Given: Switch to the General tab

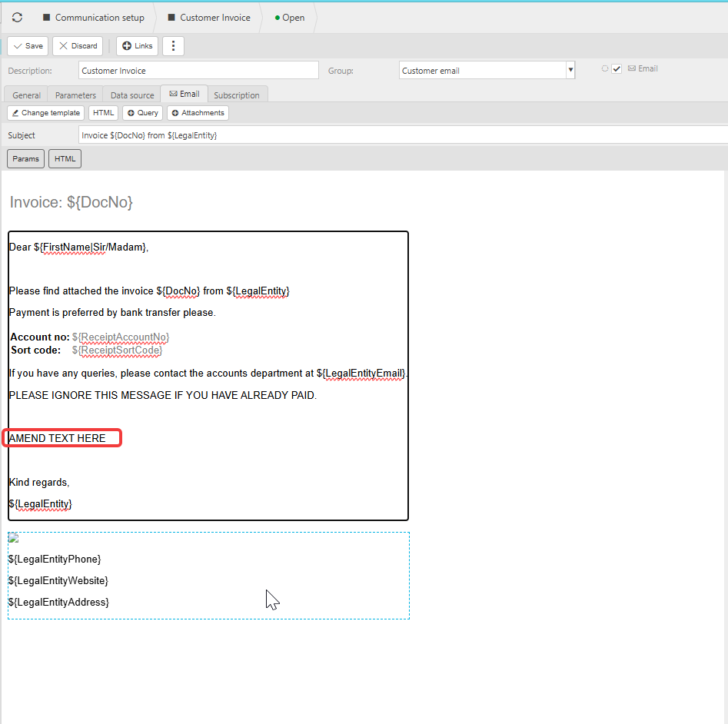Looking at the screenshot, I should [x=26, y=95].
